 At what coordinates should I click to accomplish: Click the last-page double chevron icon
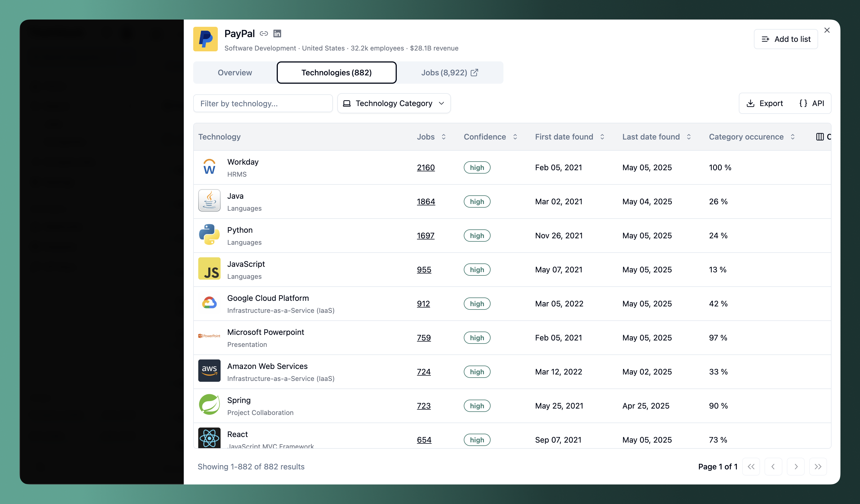818,467
